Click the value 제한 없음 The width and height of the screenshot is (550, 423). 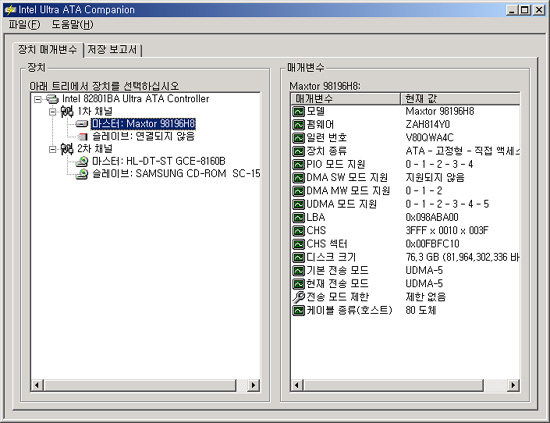point(425,297)
